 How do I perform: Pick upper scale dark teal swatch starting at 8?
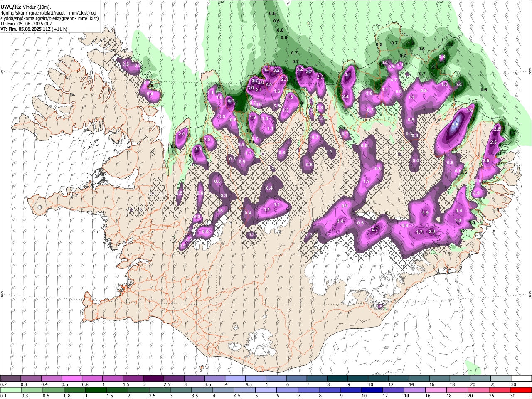click(x=337, y=378)
